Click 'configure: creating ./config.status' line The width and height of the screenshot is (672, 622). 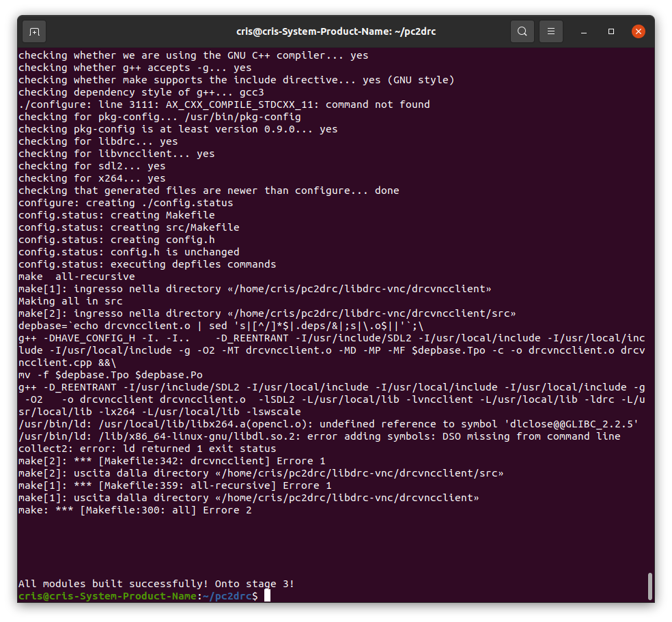click(x=126, y=203)
